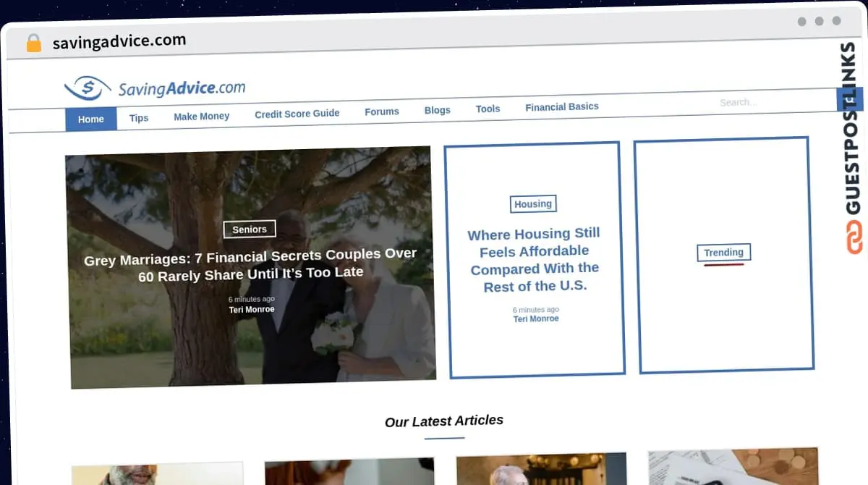Screen dimensions: 868x485
Task: Read the Where Housing Still Feels Affordable article
Action: tap(535, 259)
